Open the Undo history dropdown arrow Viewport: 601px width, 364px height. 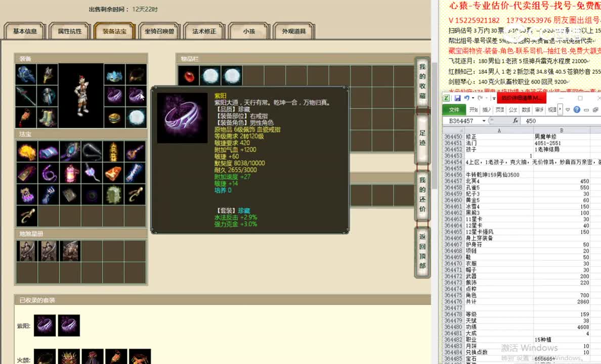click(473, 98)
